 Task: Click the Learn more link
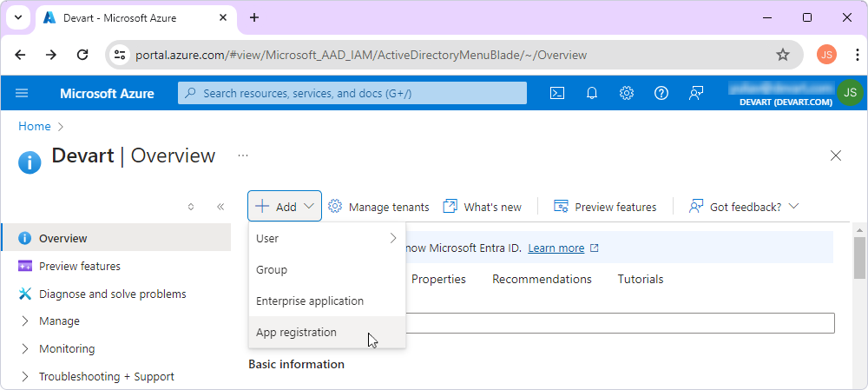556,248
